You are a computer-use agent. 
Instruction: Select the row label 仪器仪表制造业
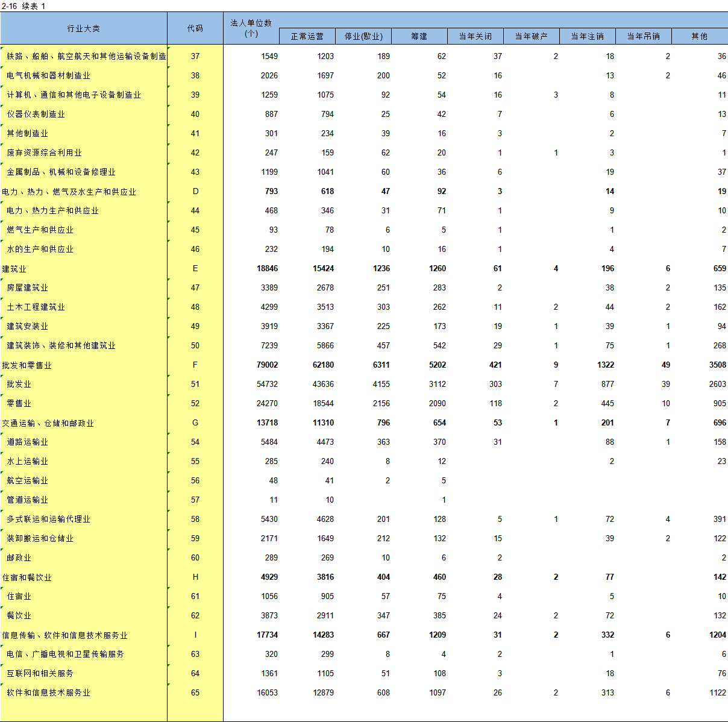[36, 114]
